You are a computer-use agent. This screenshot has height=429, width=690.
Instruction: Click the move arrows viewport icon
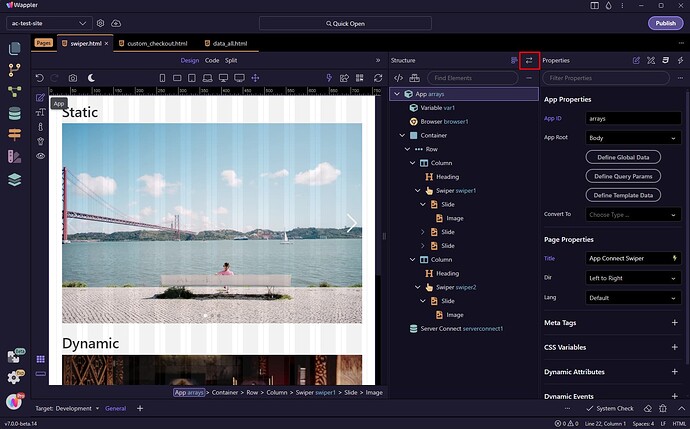(255, 78)
